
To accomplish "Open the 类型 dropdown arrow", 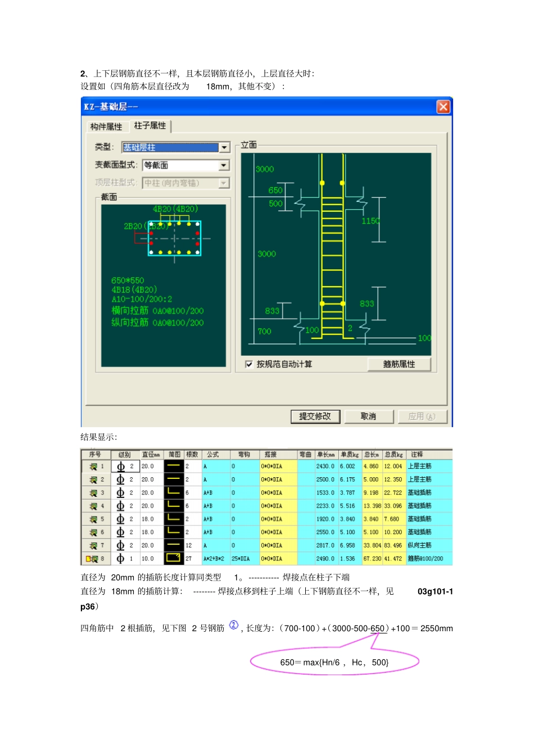I will 224,147.
